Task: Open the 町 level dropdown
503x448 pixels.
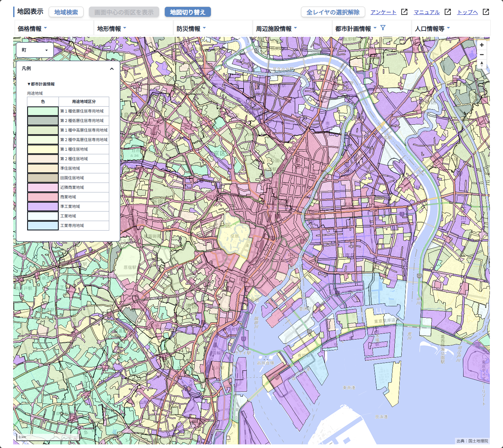Action: coord(35,50)
